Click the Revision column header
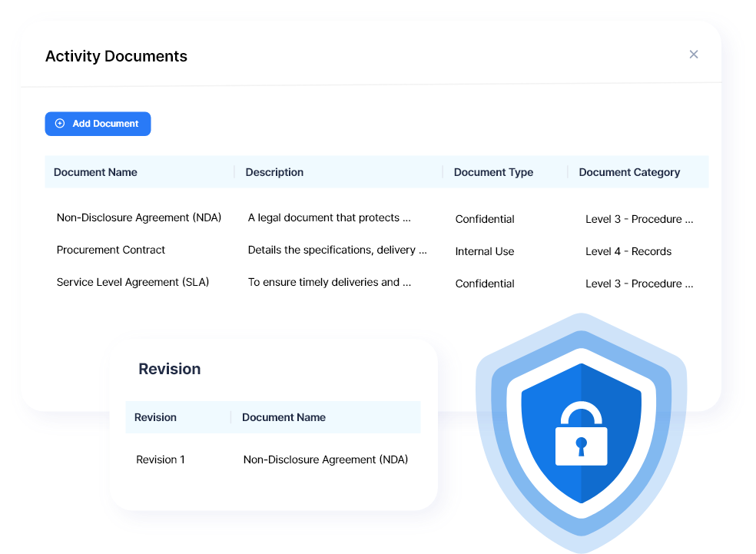This screenshot has height=554, width=756. [155, 417]
